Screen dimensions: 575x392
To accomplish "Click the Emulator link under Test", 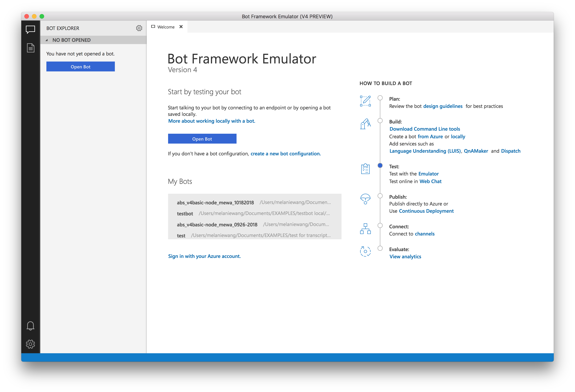I will coord(429,174).
